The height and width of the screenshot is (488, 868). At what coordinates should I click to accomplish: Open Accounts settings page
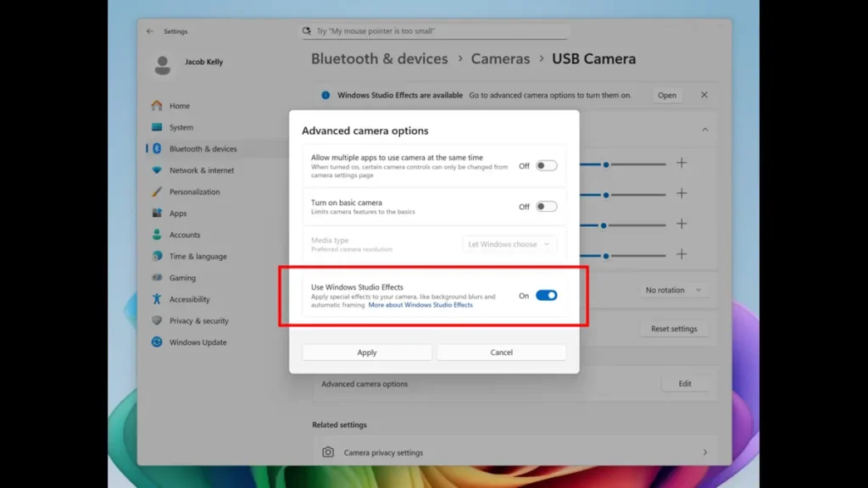[184, 236]
